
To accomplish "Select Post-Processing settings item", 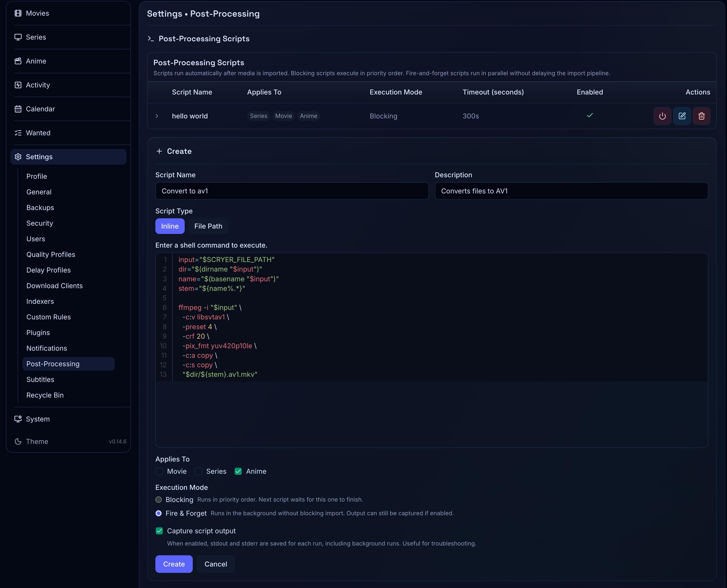I will pos(68,364).
